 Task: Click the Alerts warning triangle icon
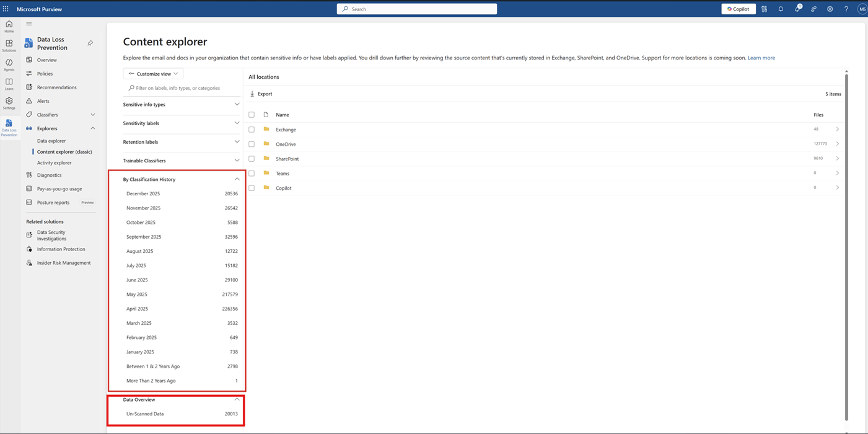[29, 101]
